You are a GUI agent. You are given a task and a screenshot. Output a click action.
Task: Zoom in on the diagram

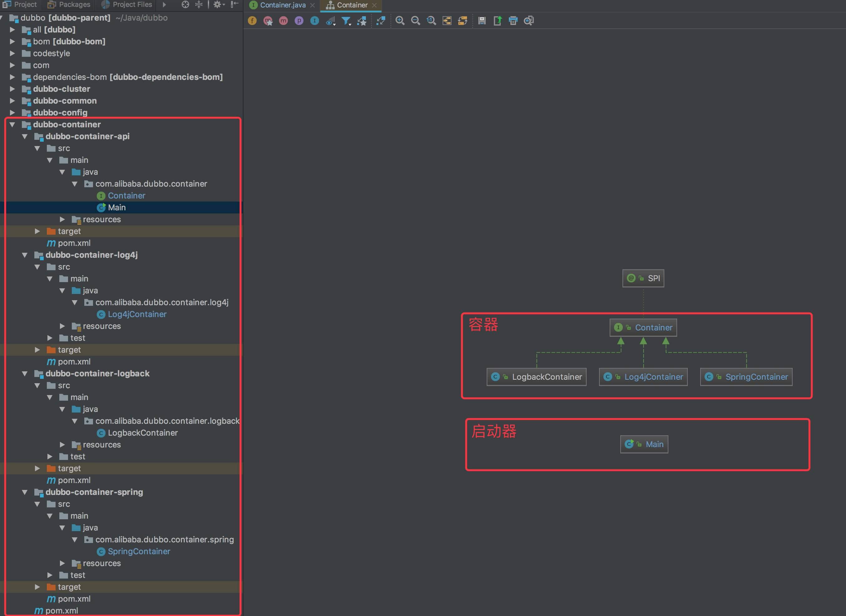pos(400,21)
